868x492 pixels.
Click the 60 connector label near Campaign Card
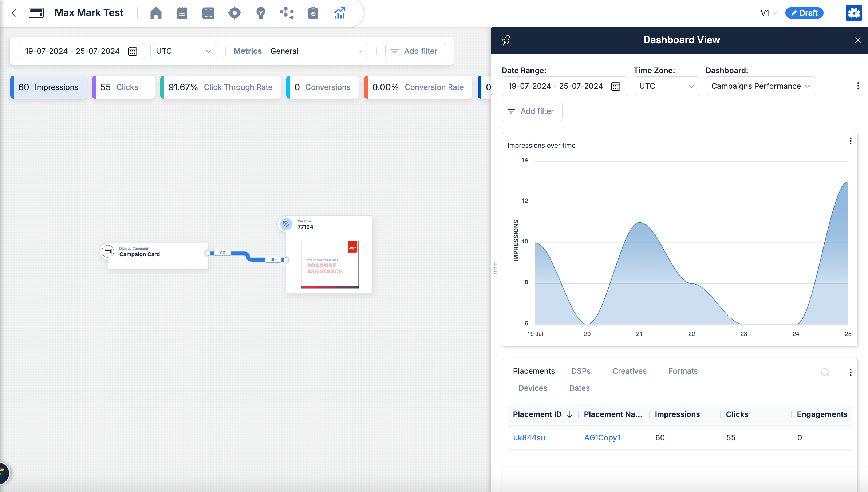pyautogui.click(x=222, y=253)
